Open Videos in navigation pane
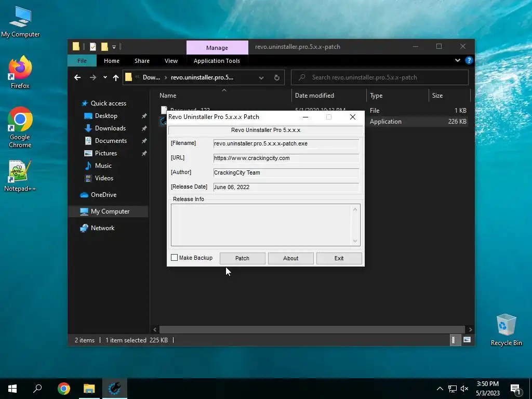Image resolution: width=532 pixels, height=399 pixels. (x=104, y=178)
